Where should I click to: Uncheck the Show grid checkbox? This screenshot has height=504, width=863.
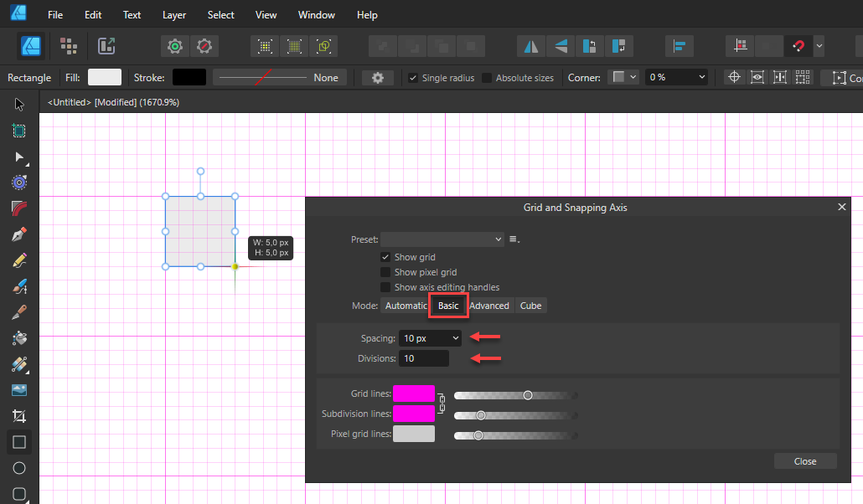[387, 257]
